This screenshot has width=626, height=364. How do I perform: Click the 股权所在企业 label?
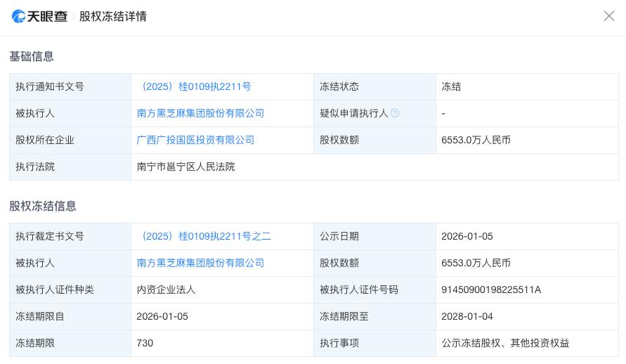[x=45, y=140]
